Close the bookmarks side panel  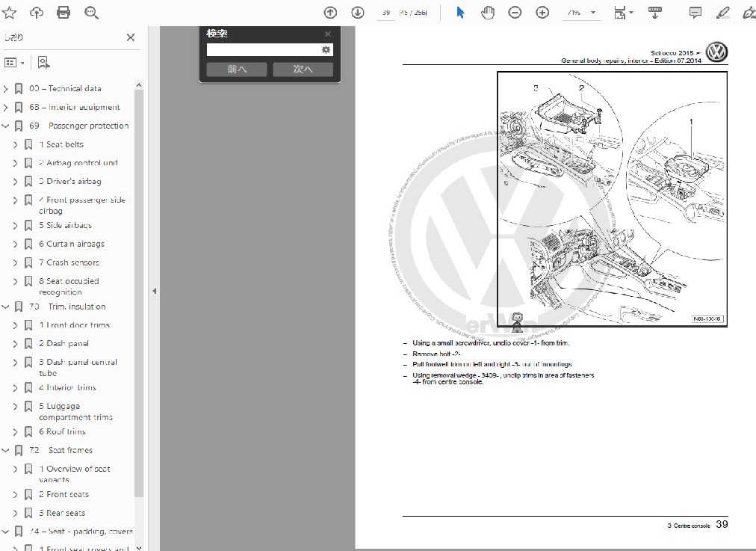(131, 37)
